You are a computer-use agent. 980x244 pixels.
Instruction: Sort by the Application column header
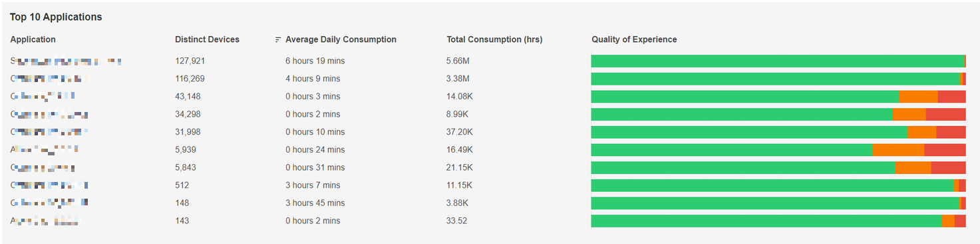click(33, 39)
